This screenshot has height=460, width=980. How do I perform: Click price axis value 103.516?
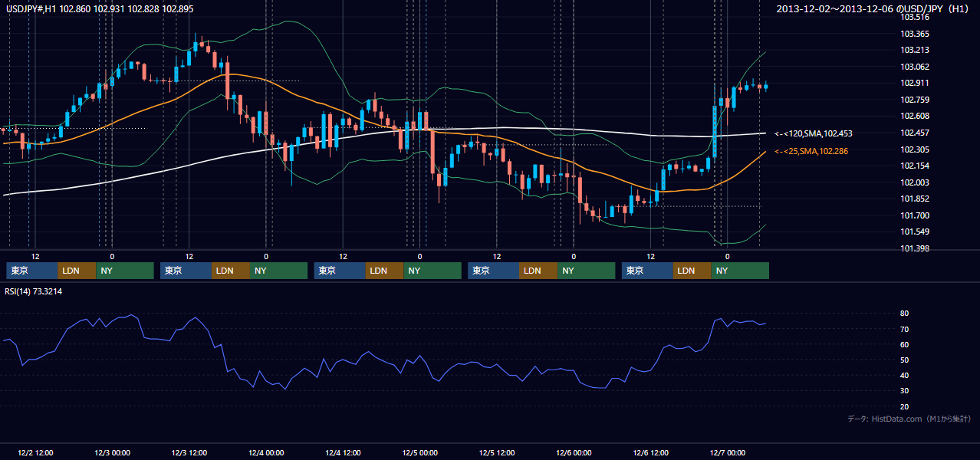click(914, 17)
